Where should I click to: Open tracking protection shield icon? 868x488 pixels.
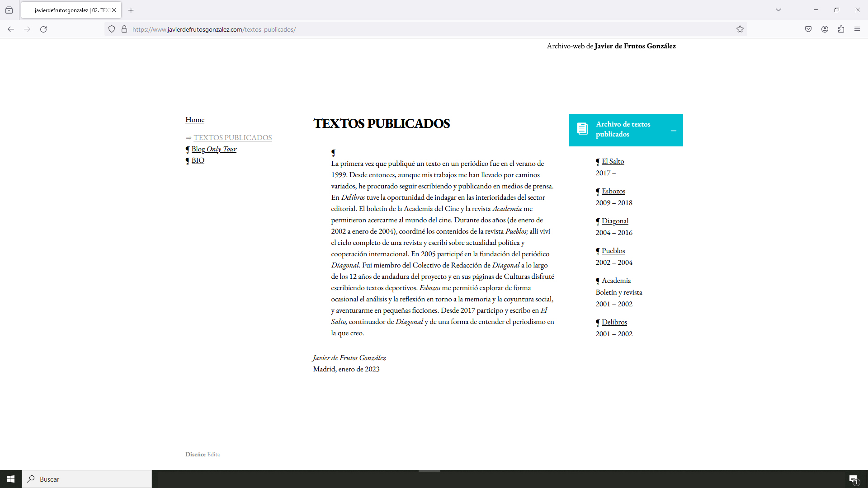tap(112, 29)
